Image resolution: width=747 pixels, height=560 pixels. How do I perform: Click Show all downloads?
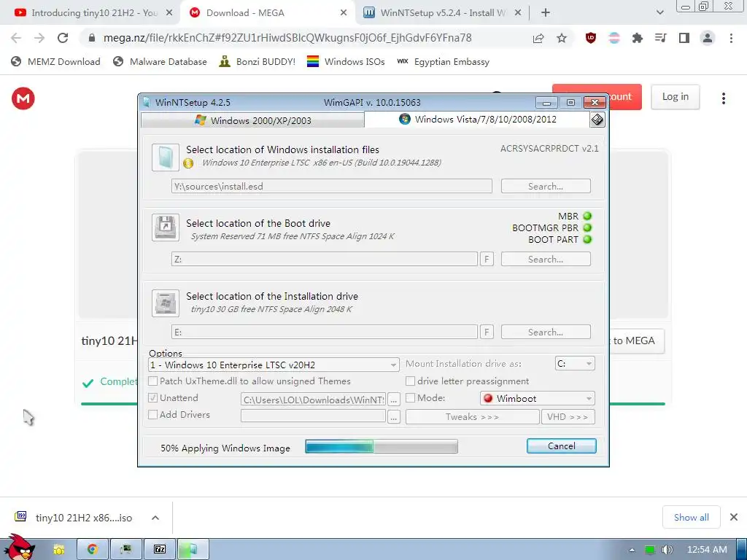(692, 517)
